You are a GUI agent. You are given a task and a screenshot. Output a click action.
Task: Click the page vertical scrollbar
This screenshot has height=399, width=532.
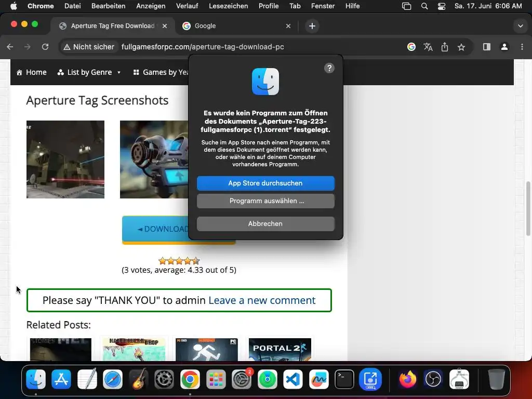[528, 208]
